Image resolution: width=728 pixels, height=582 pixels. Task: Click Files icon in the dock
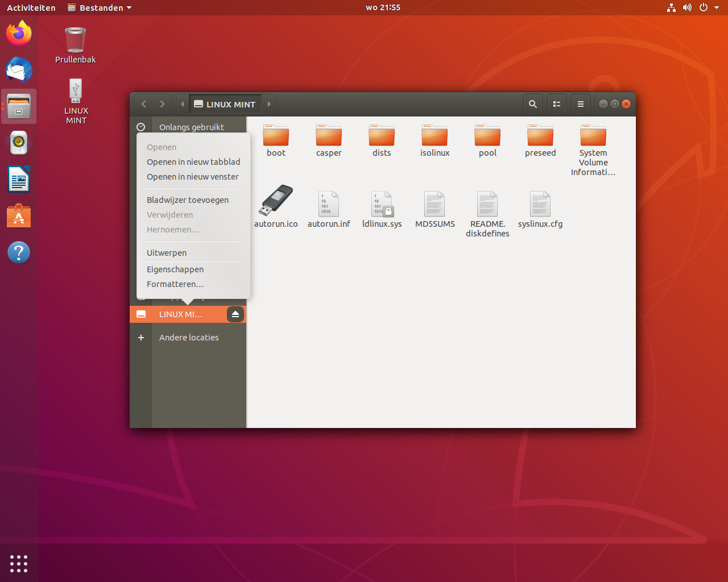pyautogui.click(x=19, y=106)
